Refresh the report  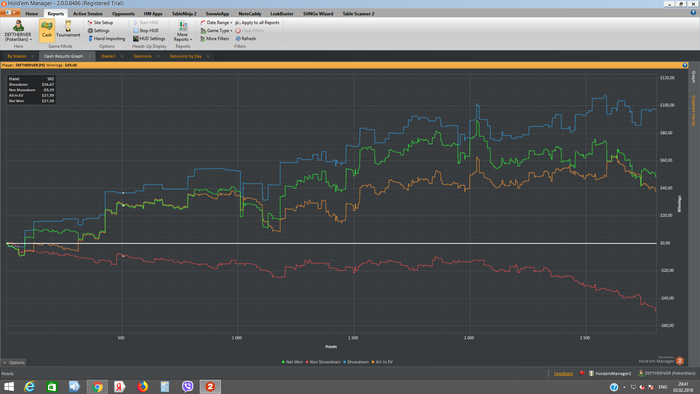(246, 38)
